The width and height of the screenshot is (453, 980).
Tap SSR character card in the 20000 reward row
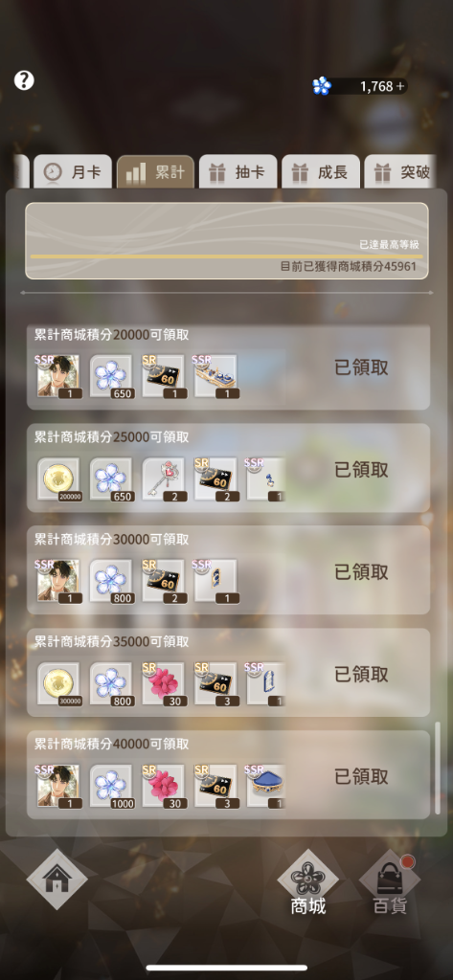58,377
